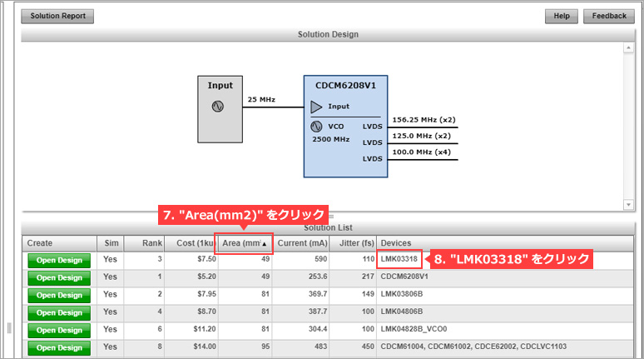This screenshot has width=644, height=359.
Task: Open the Feedback form
Action: click(x=609, y=16)
